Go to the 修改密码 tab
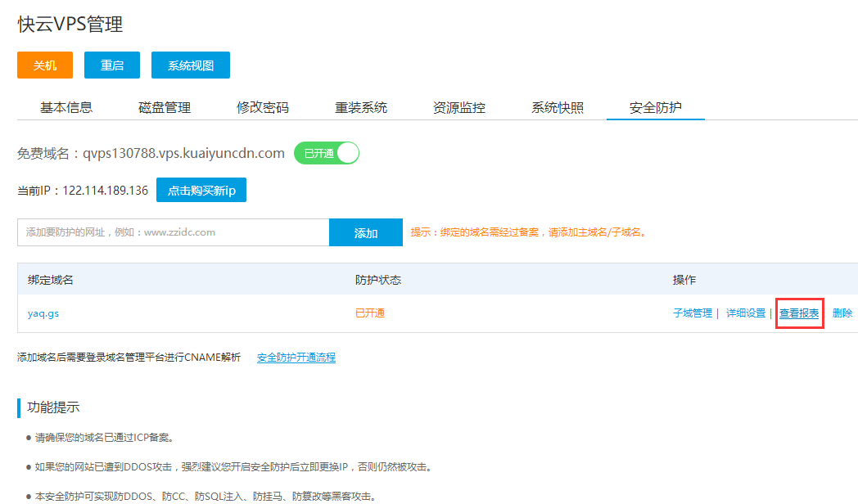This screenshot has width=858, height=504. (x=263, y=107)
